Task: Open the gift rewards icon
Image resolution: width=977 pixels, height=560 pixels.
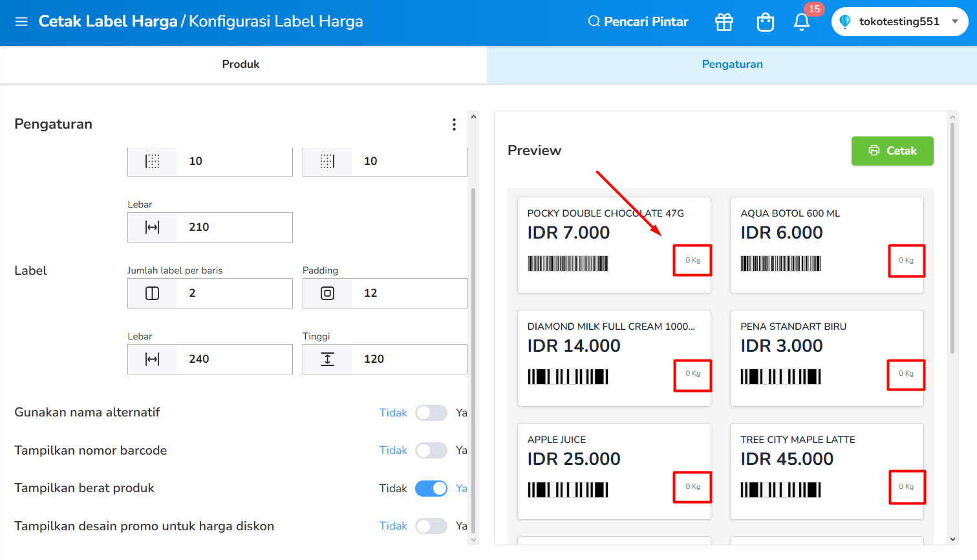Action: [x=724, y=22]
